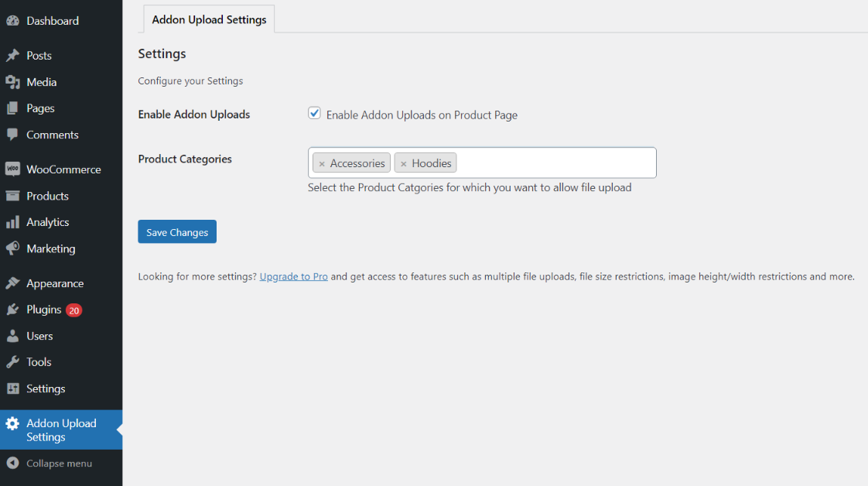Click the Analytics bar chart icon
Viewport: 868px width, 486px height.
(x=12, y=222)
